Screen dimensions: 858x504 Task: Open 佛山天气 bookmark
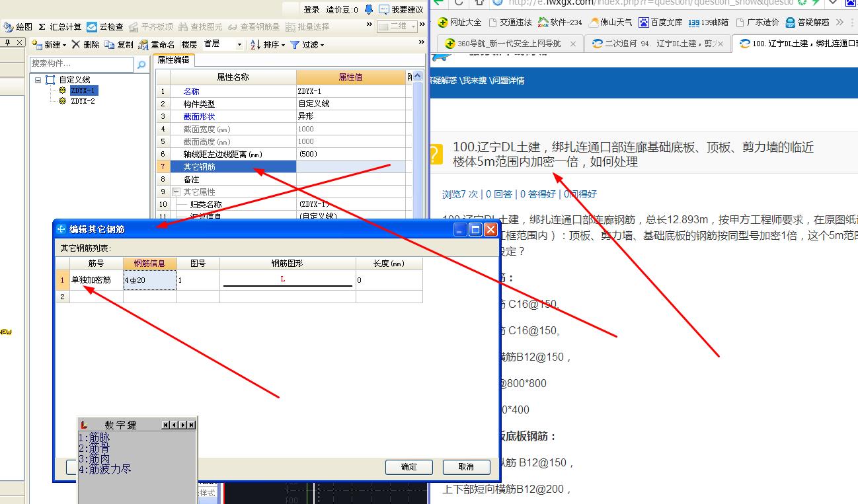pos(611,22)
